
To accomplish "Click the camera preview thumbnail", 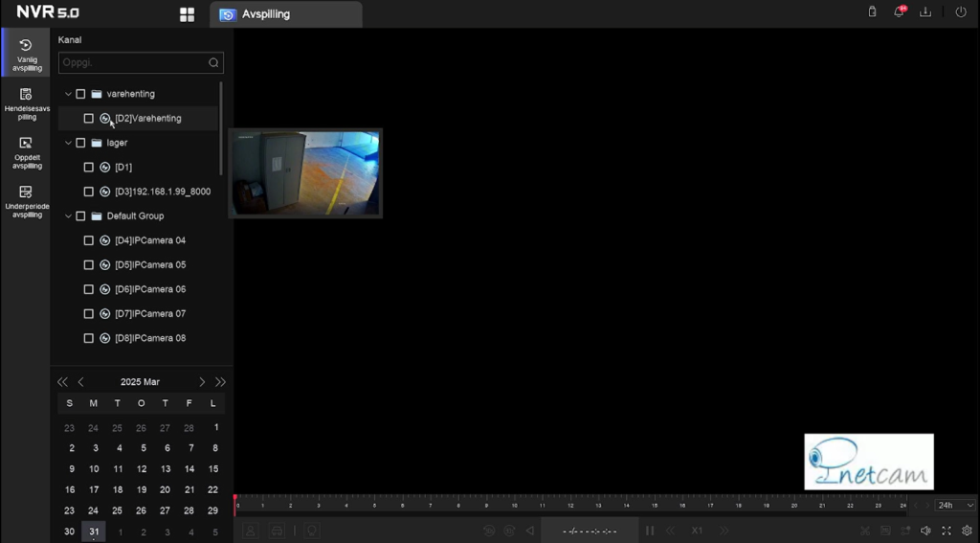I will point(305,173).
